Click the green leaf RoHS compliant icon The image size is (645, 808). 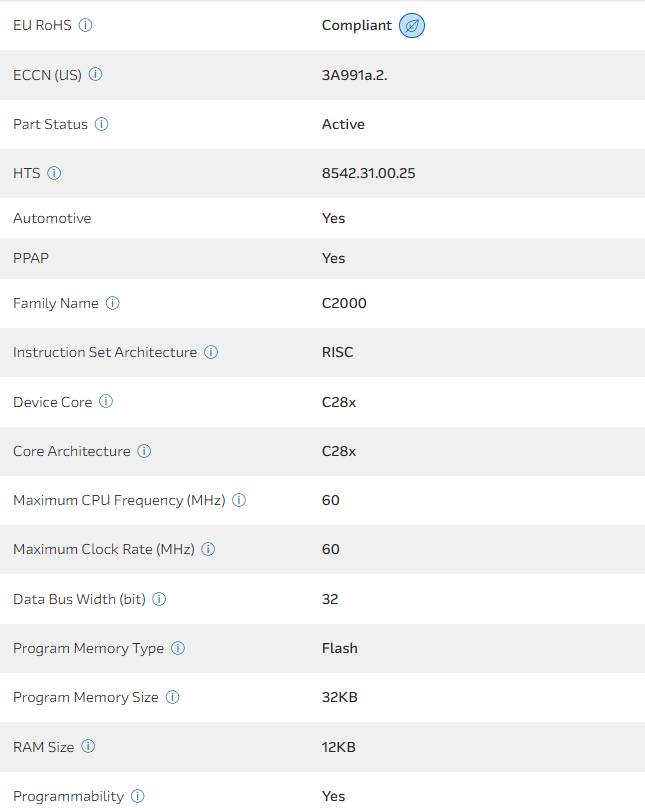click(412, 26)
